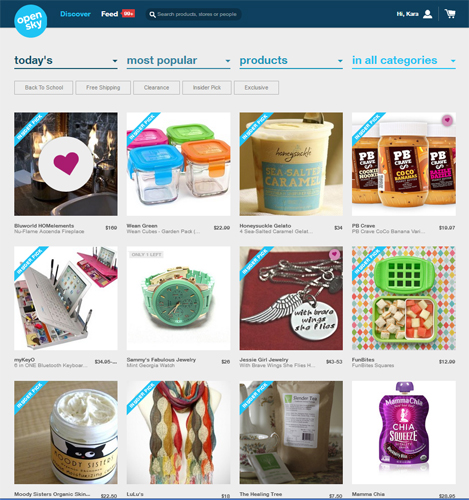Click the search magnifier icon

[152, 15]
